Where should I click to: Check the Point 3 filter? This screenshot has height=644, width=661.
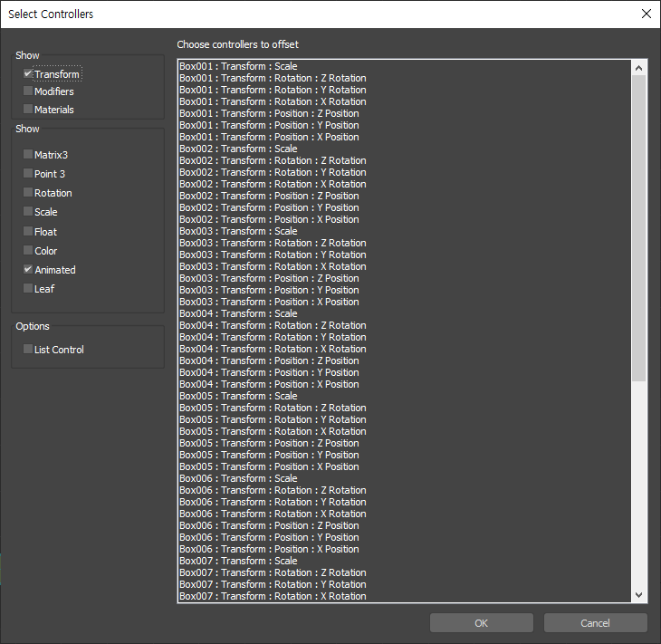28,173
